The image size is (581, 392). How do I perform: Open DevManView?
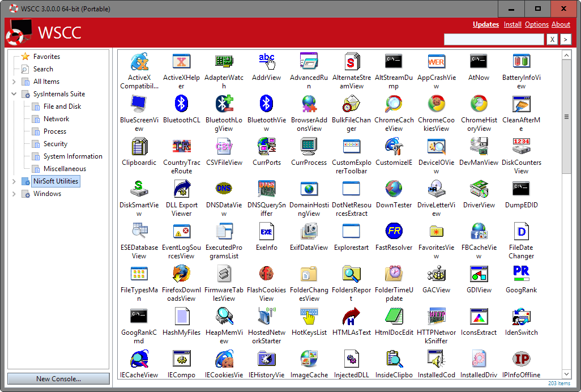479,147
